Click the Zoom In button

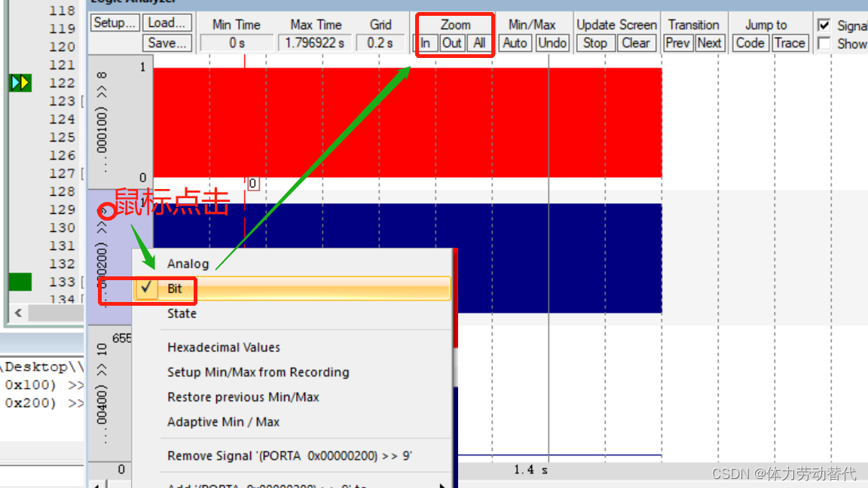[x=425, y=43]
